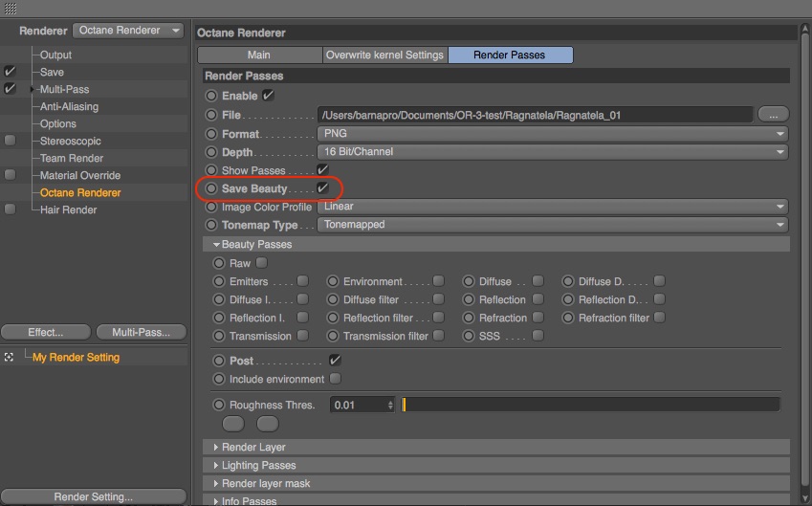812x506 pixels.
Task: Click the animation circle next to File
Action: pyautogui.click(x=211, y=115)
